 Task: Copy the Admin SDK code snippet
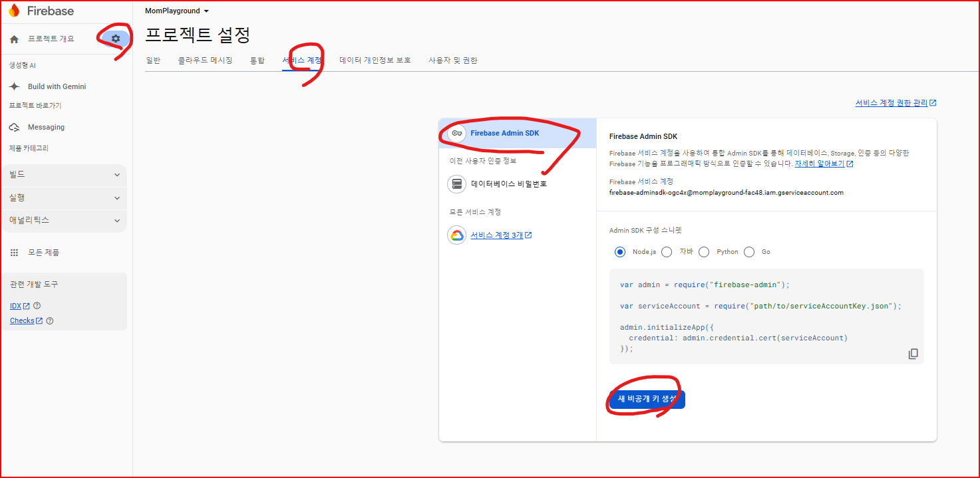point(913,354)
